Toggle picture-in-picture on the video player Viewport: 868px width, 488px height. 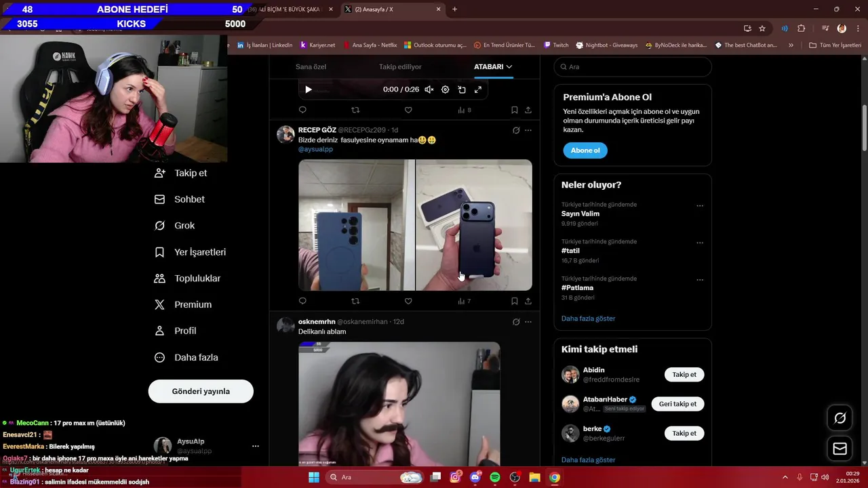coord(462,89)
